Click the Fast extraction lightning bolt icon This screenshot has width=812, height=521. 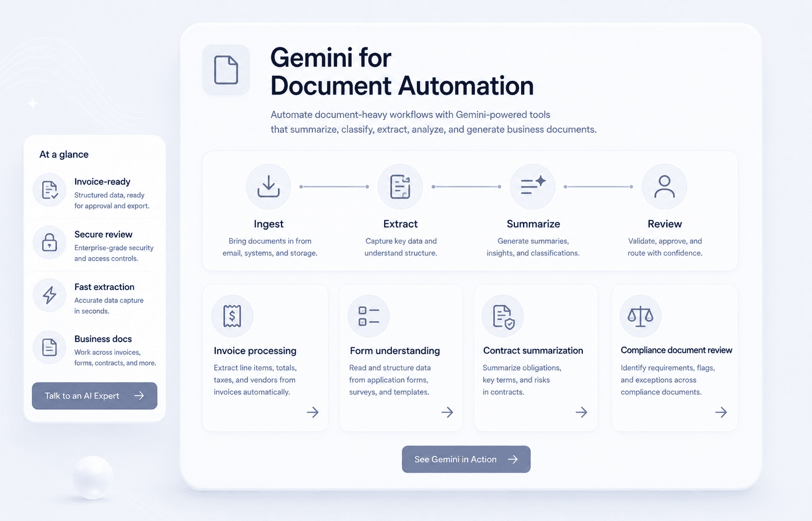[50, 295]
